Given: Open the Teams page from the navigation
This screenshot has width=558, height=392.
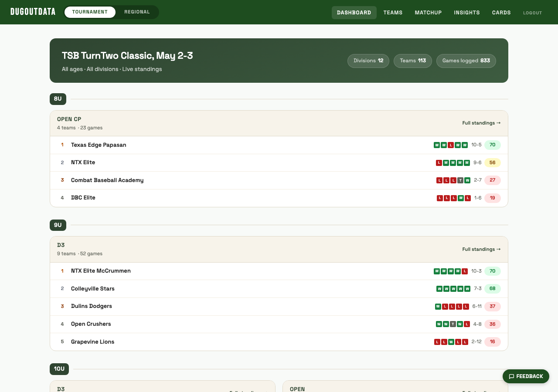Looking at the screenshot, I should point(393,13).
